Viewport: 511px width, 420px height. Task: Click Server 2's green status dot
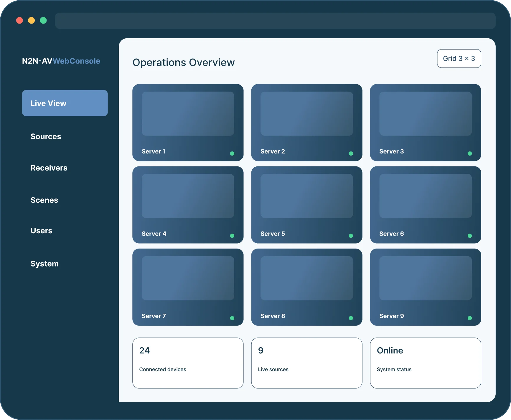click(x=351, y=153)
